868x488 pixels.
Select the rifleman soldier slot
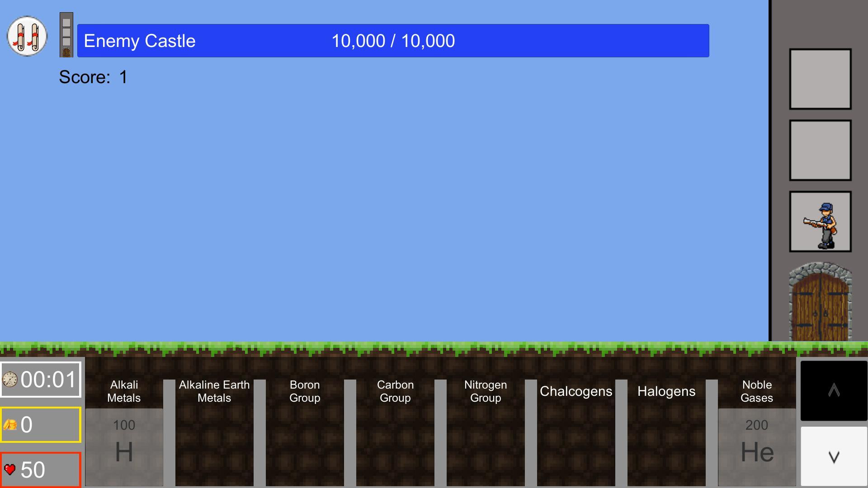820,221
